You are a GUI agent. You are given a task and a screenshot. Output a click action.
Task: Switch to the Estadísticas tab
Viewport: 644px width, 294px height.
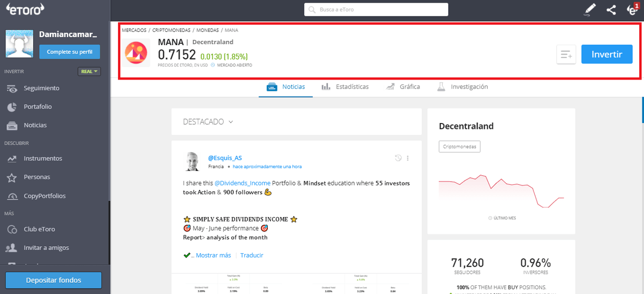click(345, 87)
